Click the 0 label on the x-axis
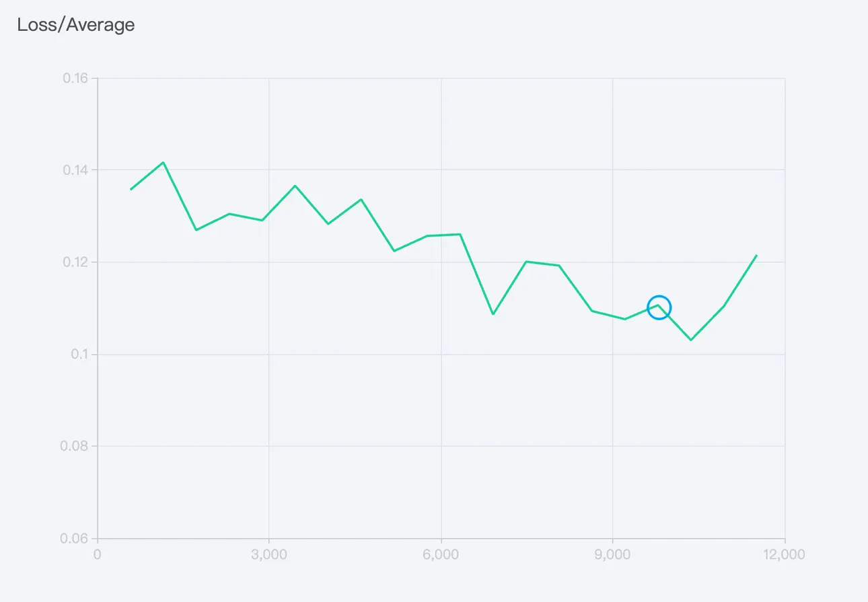The width and height of the screenshot is (868, 602). click(x=98, y=555)
